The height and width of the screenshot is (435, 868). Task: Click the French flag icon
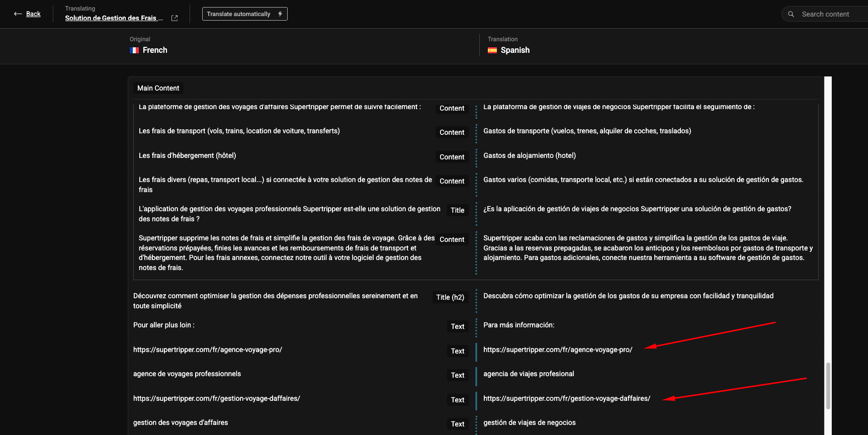point(134,50)
